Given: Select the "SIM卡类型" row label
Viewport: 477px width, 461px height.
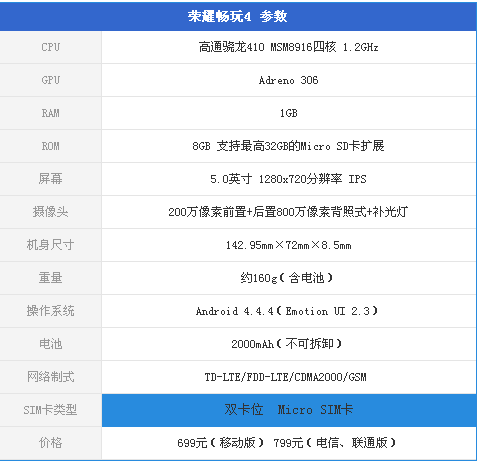Looking at the screenshot, I should click(x=50, y=410).
